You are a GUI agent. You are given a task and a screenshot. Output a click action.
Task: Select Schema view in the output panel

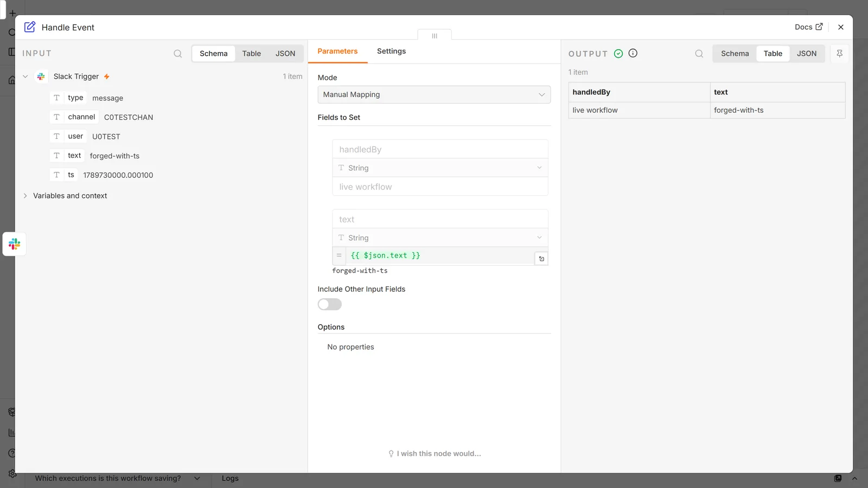click(x=735, y=53)
